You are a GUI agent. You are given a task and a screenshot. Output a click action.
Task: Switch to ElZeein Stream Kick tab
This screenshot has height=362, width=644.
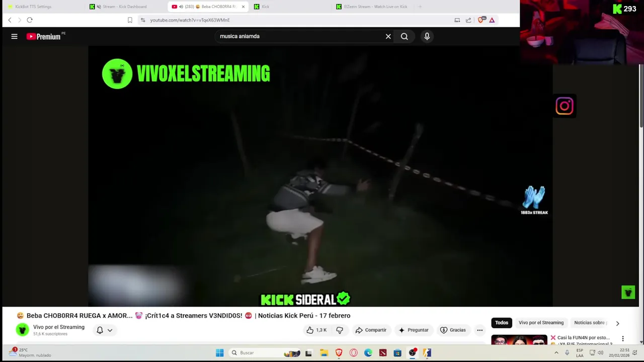(372, 7)
